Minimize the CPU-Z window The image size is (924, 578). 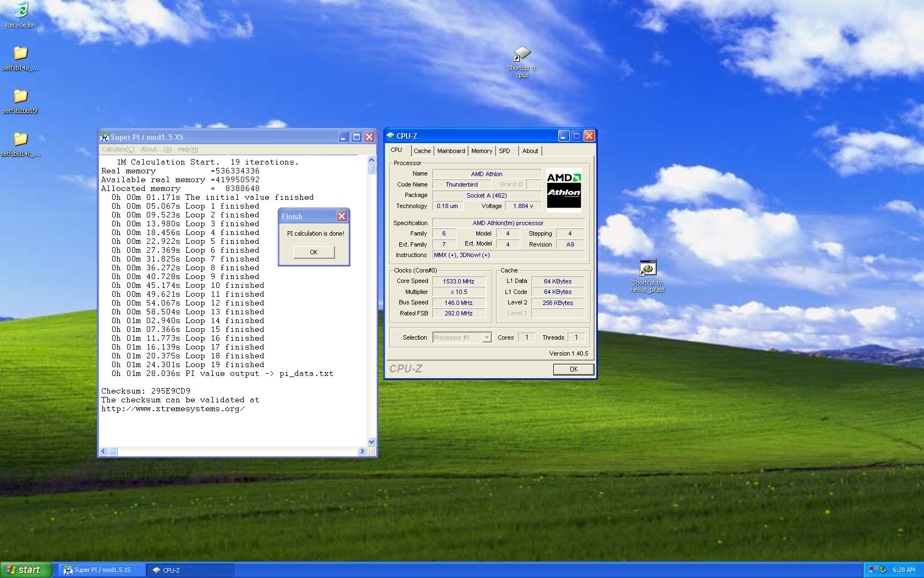(x=564, y=135)
